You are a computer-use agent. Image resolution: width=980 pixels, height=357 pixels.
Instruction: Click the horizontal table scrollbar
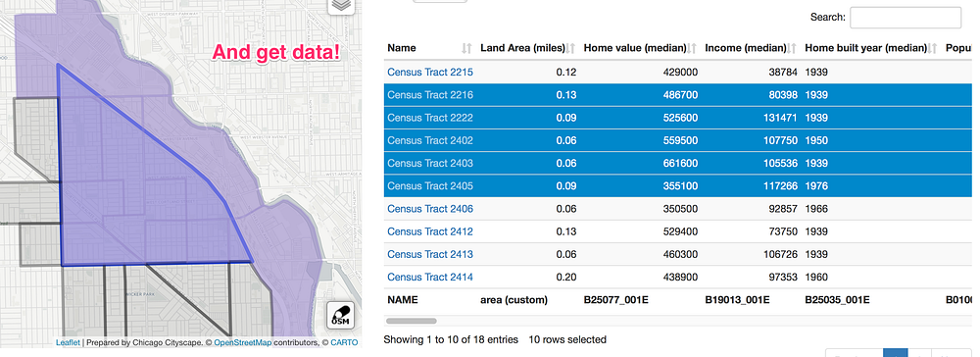(x=412, y=321)
